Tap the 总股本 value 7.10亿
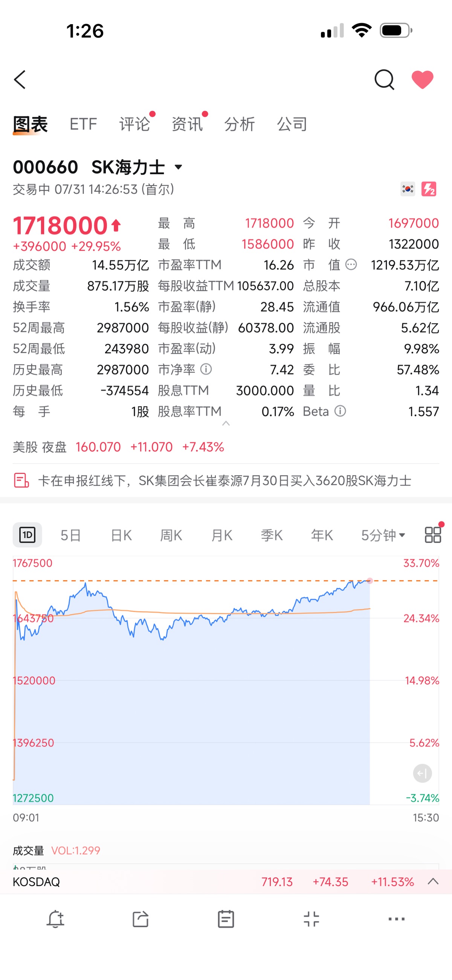This screenshot has width=452, height=980. pos(422,286)
